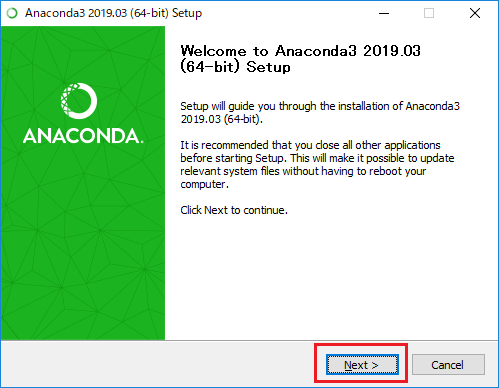Click the green geometric banner background
Image resolution: width=499 pixels, height=388 pixels.
tap(83, 250)
